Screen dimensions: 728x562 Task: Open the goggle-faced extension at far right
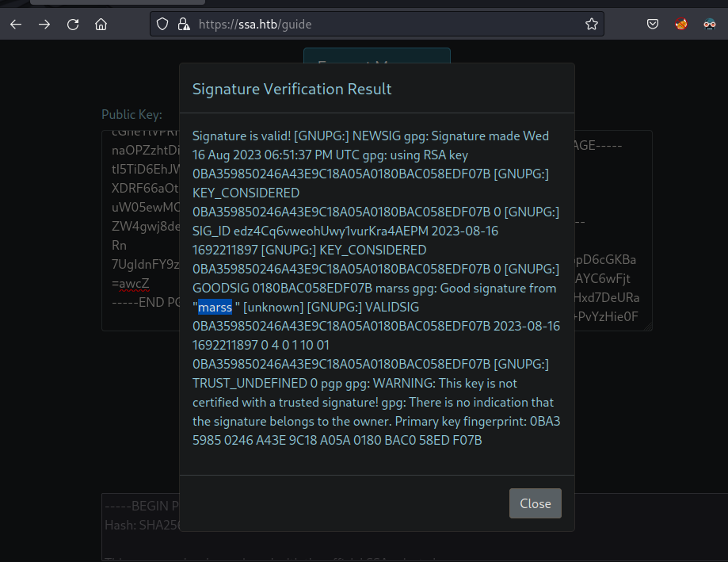pos(710,25)
